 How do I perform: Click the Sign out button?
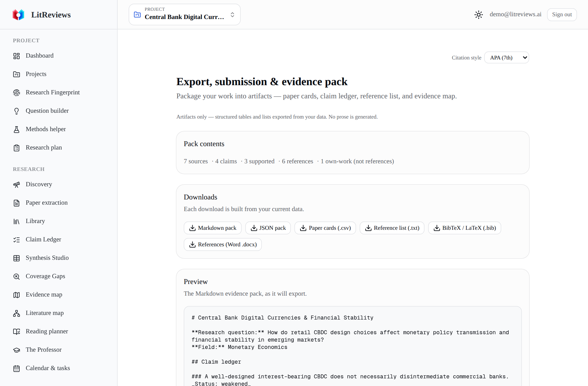562,14
